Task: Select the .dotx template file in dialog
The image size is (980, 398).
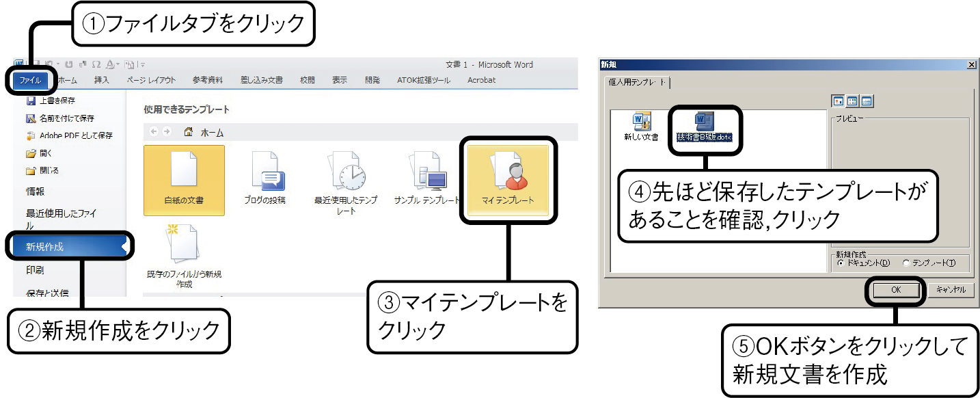Action: click(704, 127)
